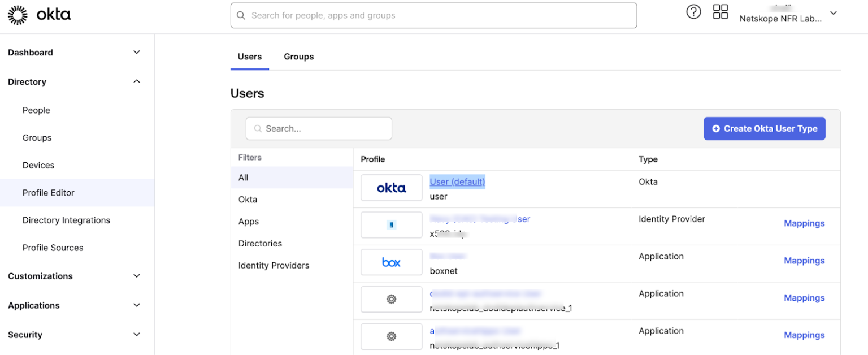Open the User (default) profile link
Viewport: 868px width, 355px height.
[x=457, y=181]
